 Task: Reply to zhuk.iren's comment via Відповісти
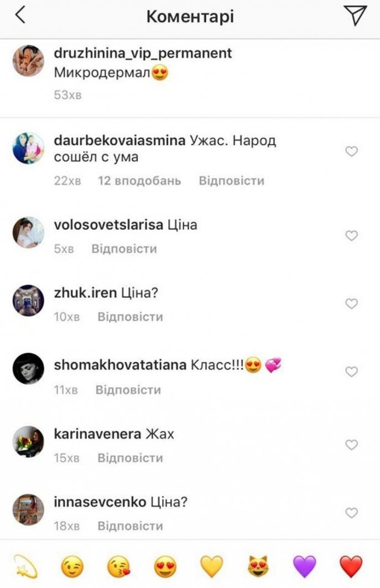(x=130, y=317)
